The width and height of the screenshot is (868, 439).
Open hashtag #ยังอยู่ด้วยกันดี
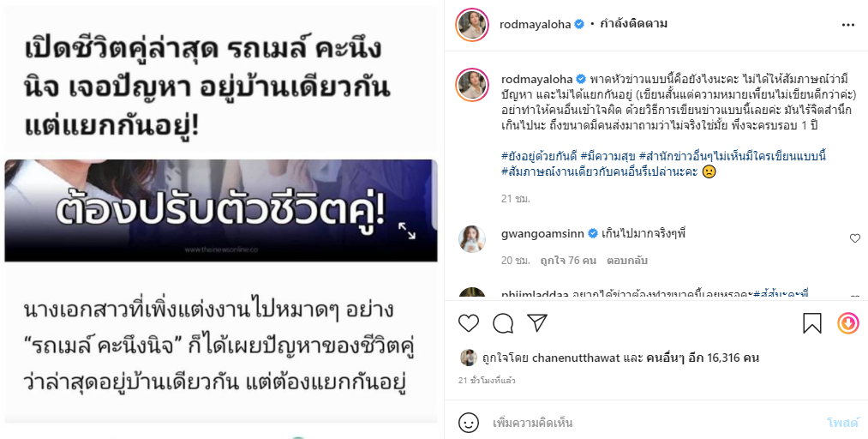539,156
